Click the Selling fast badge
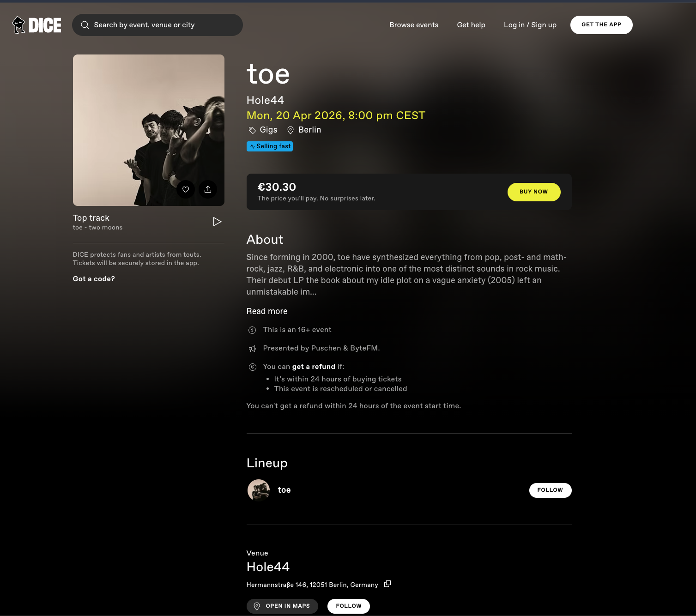Viewport: 696px width, 616px height. coord(270,146)
